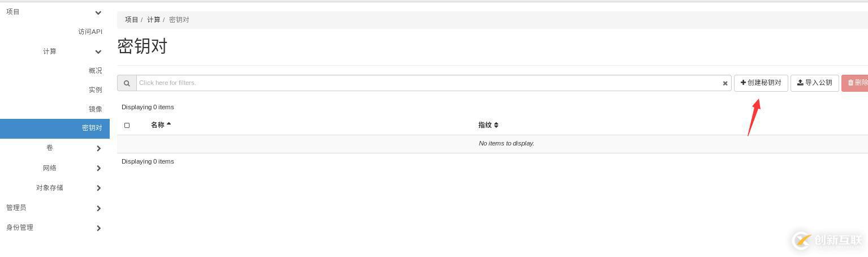Collapse the 计算 sidebar group
The image size is (868, 257).
coord(98,52)
